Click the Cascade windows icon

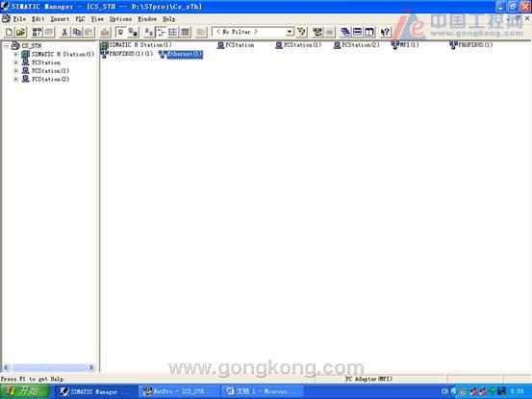click(345, 32)
